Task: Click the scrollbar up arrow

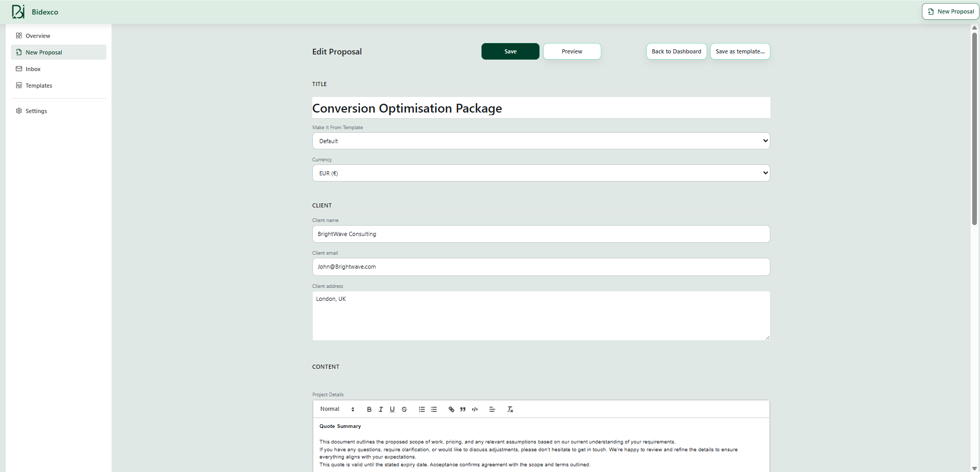Action: pyautogui.click(x=975, y=27)
